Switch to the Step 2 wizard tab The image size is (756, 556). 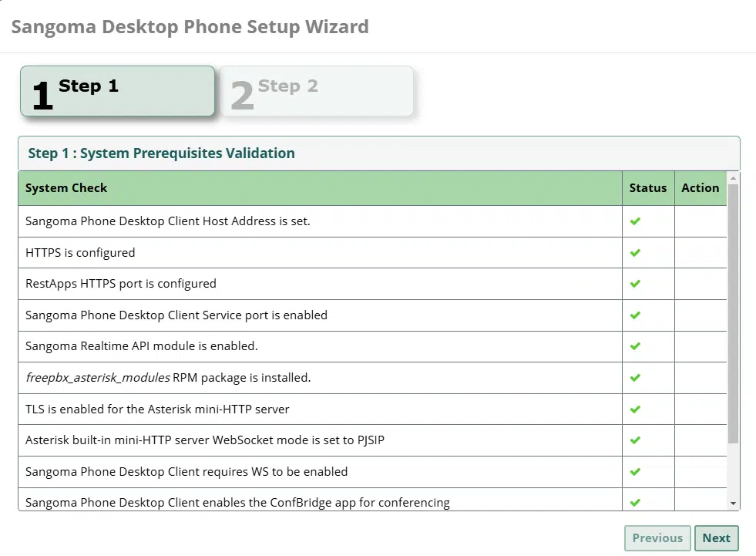coord(316,91)
